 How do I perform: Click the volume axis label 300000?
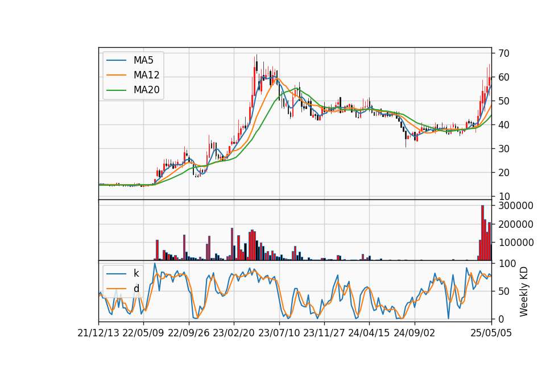[x=516, y=206]
